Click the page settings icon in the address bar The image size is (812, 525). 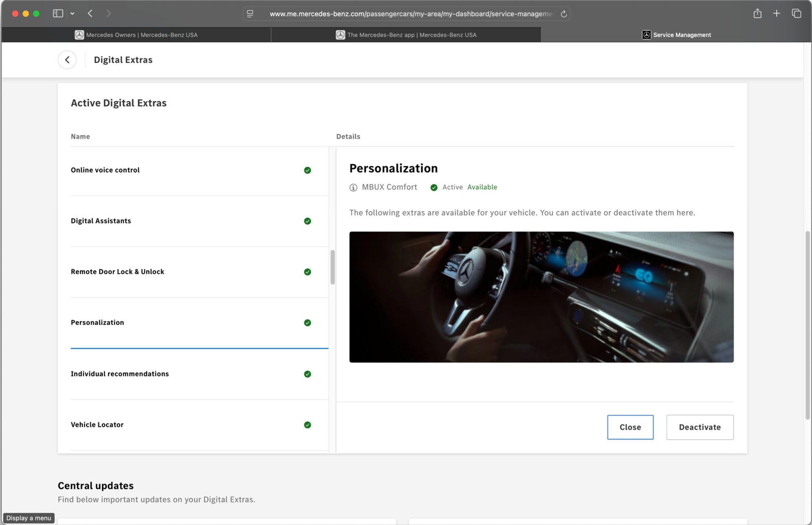tap(250, 14)
